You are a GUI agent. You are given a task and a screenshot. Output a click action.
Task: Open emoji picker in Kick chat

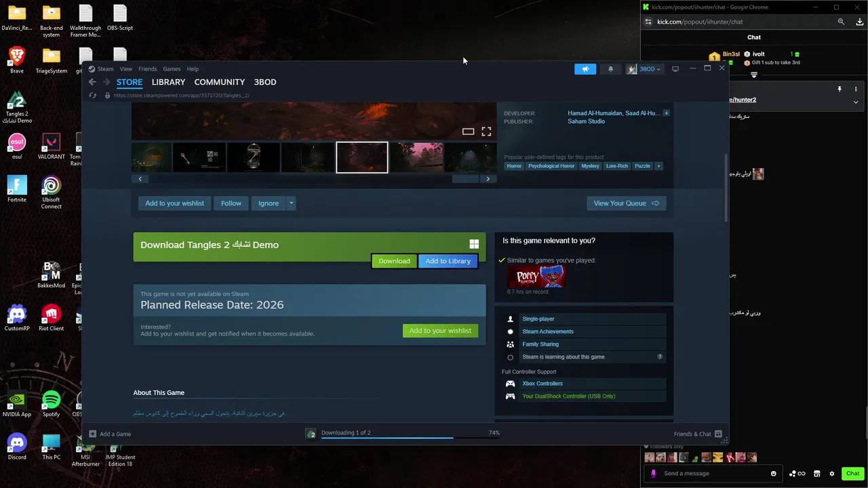(x=774, y=474)
